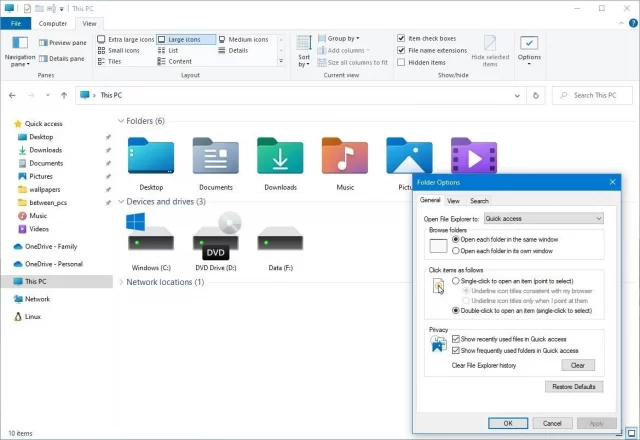Open the General tab in Folder Options

point(430,200)
